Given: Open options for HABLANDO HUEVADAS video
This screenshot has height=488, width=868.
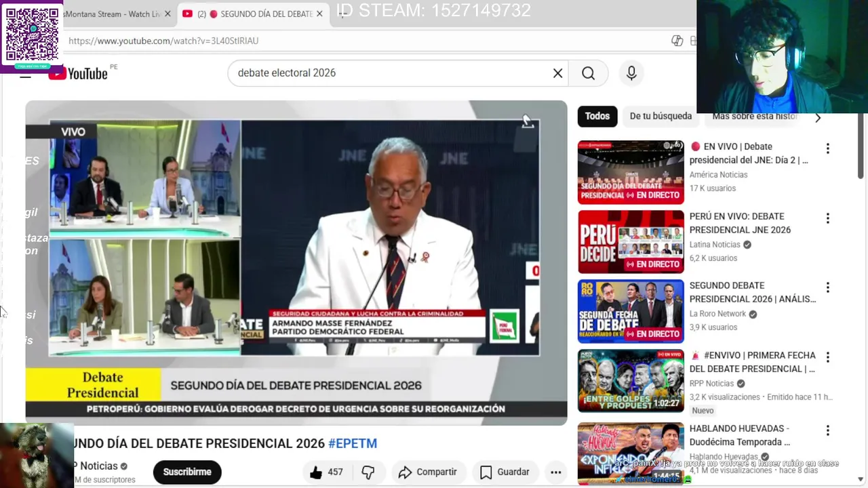Looking at the screenshot, I should 827,430.
